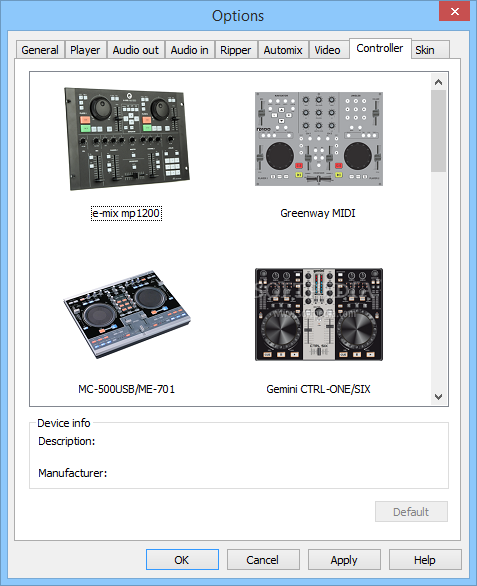Viewport: 477px width, 586px height.
Task: Go to the Ripper tab
Action: [x=236, y=50]
